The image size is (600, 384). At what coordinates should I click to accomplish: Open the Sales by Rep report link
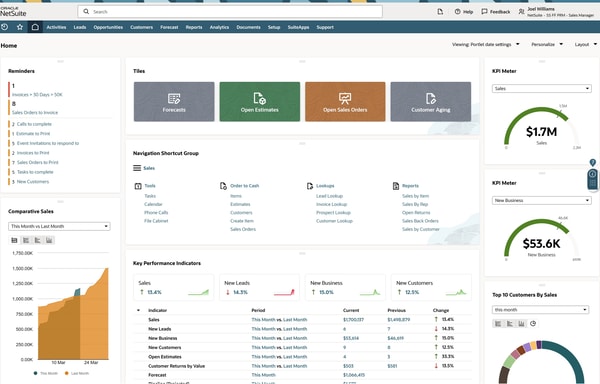point(415,204)
